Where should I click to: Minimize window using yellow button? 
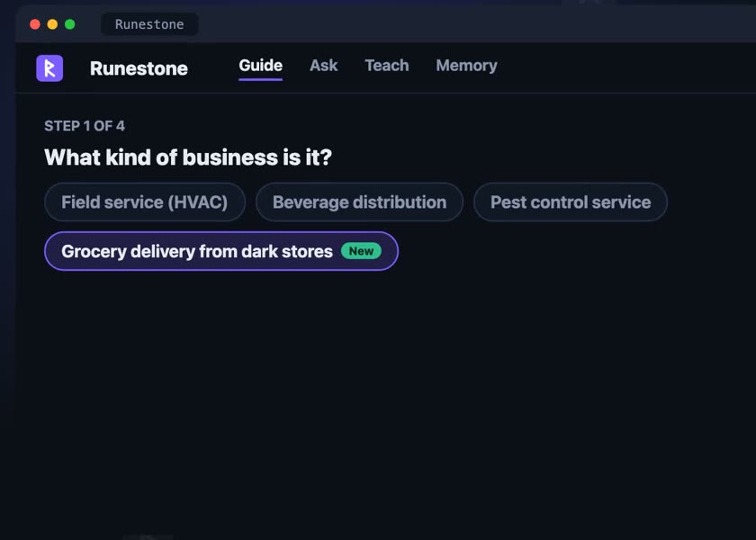point(52,24)
